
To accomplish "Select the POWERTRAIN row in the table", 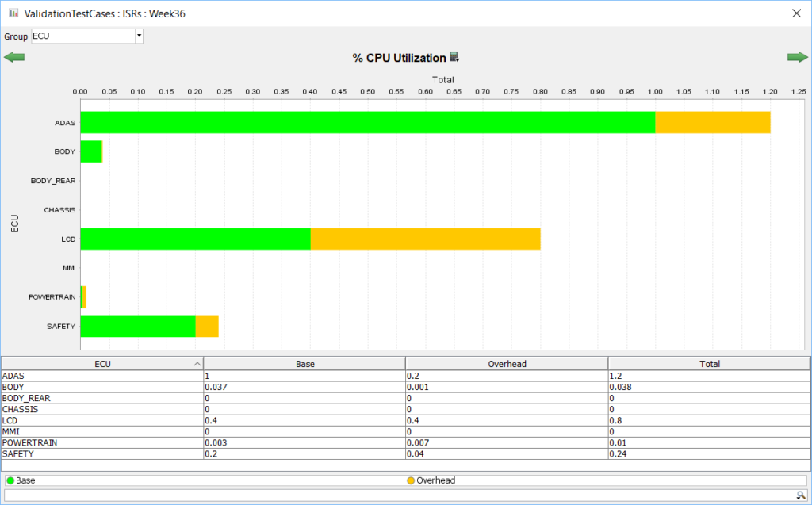I will (x=405, y=443).
